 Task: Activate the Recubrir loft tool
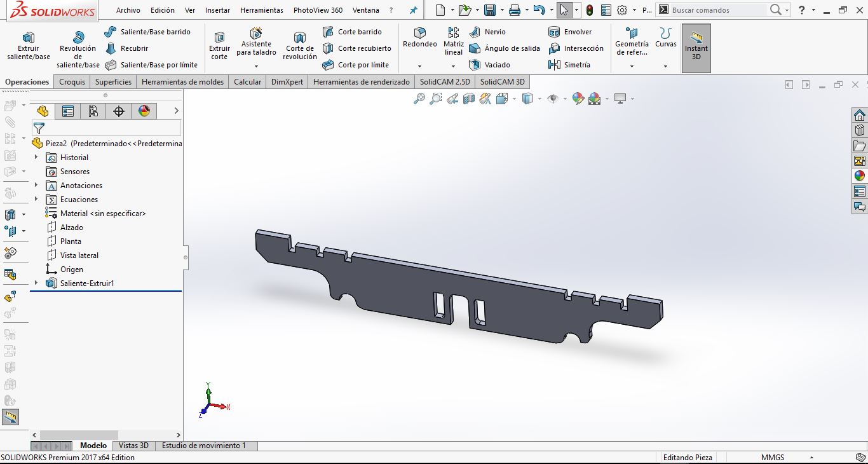(x=126, y=48)
